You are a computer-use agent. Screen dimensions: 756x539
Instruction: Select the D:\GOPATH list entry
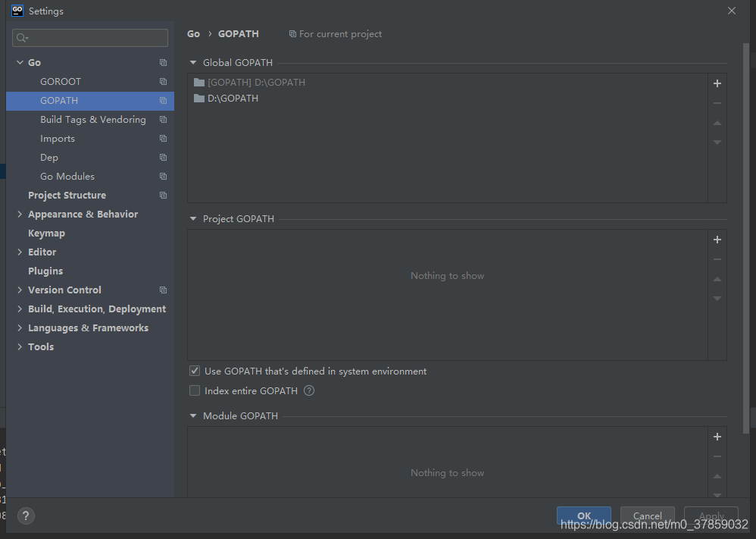coord(447,99)
